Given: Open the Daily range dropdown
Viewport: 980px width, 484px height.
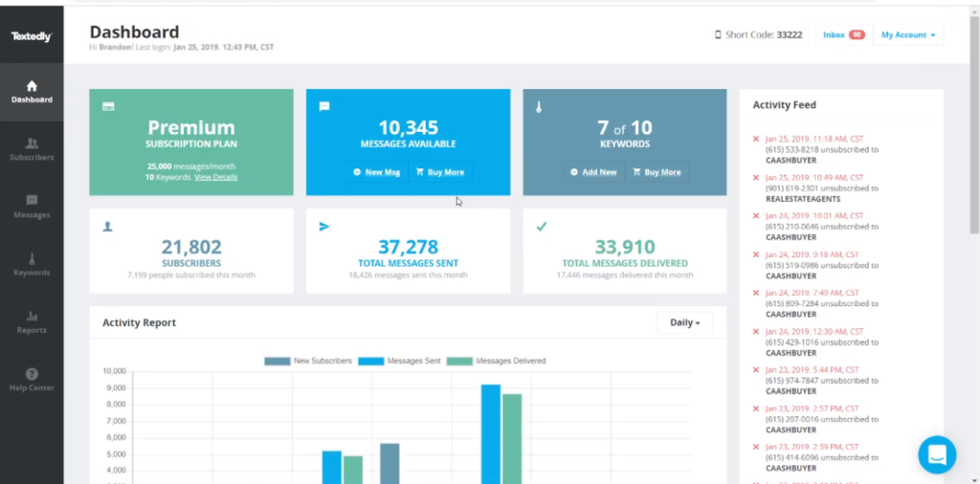Looking at the screenshot, I should pyautogui.click(x=684, y=323).
